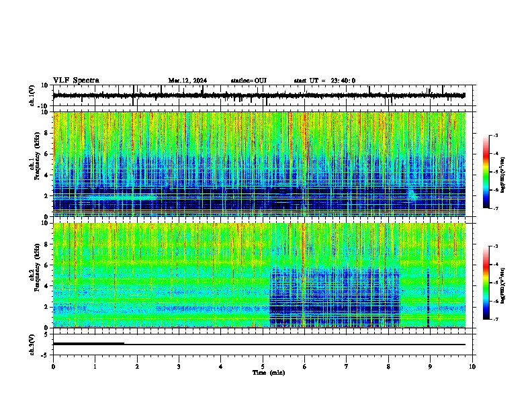Screen dimensions: 532x411
Task: Click the dark blue quiet block in ch.2 spectrogram
Action: point(335,298)
